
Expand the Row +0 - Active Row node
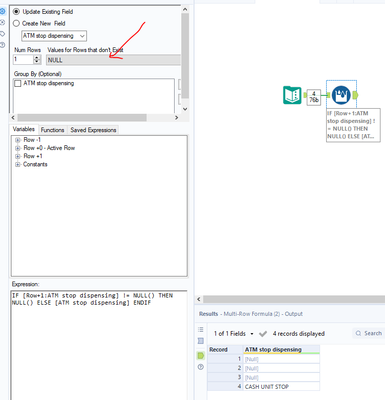pyautogui.click(x=18, y=148)
